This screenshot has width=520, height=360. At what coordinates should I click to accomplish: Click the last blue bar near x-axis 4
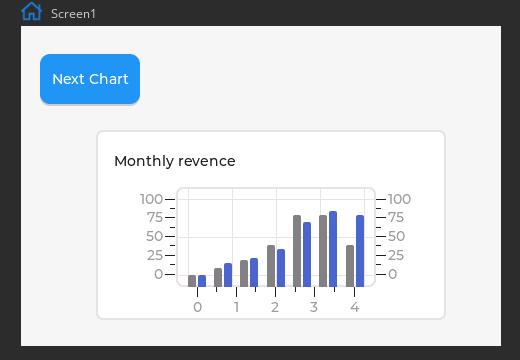(x=360, y=251)
